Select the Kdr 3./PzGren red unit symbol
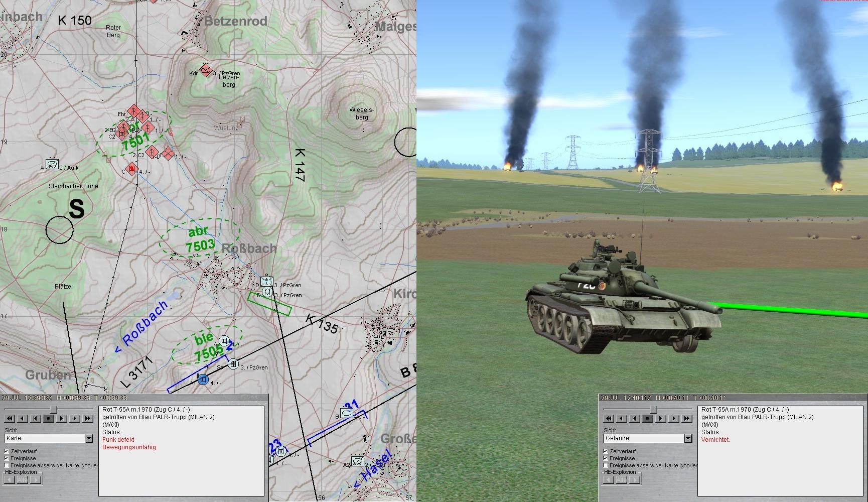The image size is (868, 502). tap(206, 70)
